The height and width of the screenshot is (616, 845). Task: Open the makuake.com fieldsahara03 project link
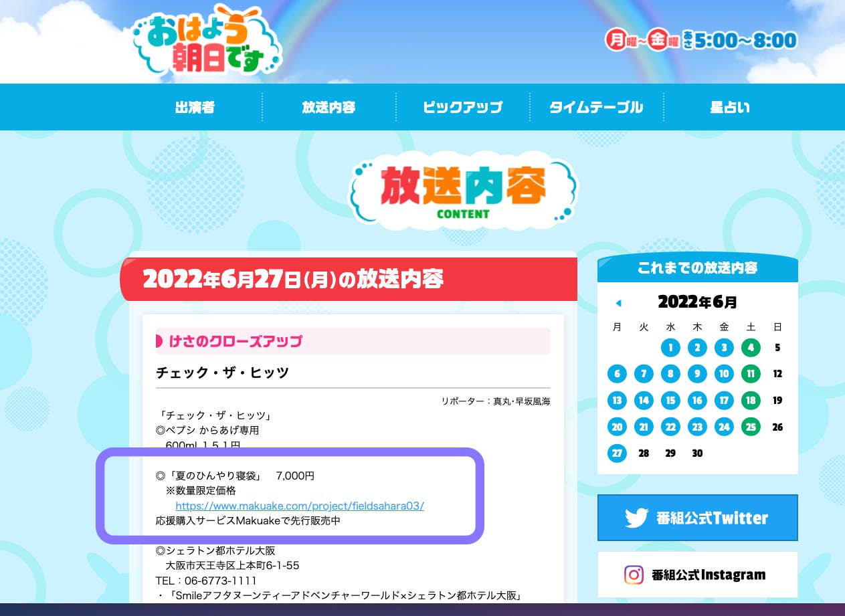(x=300, y=506)
